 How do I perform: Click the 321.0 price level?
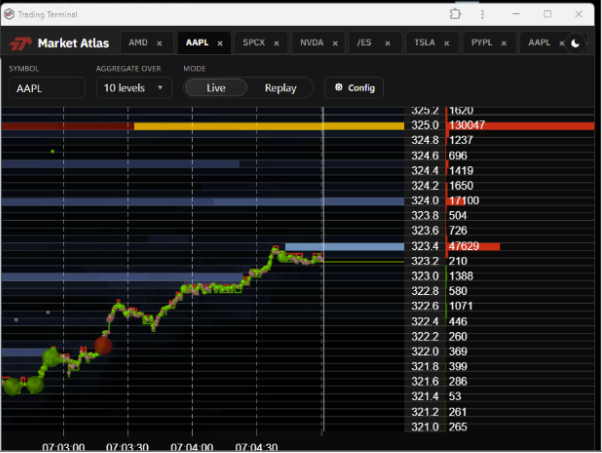point(425,427)
